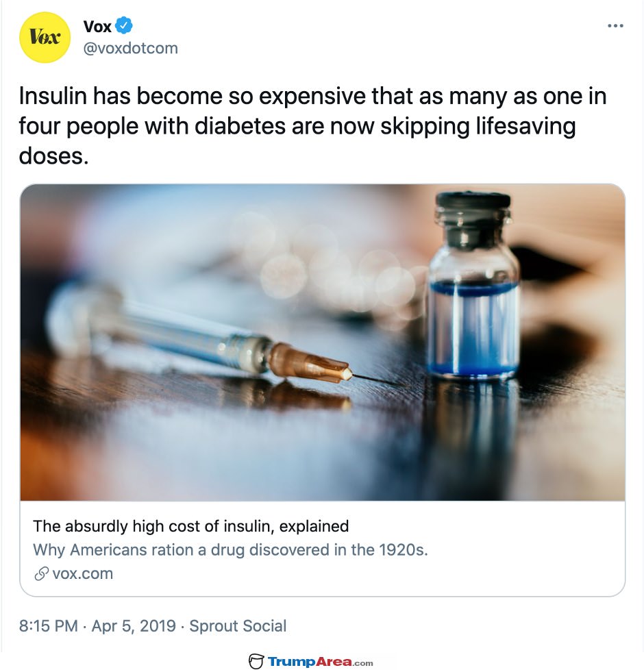Click the 'Why Americans ration a drug' description

pyautogui.click(x=230, y=550)
